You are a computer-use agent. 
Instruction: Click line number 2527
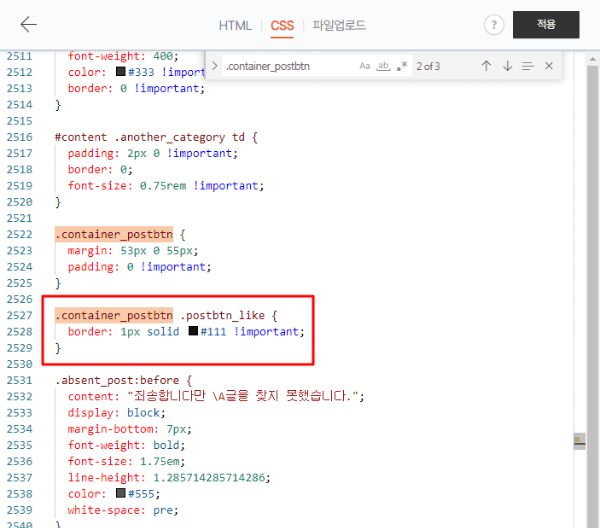click(x=20, y=315)
